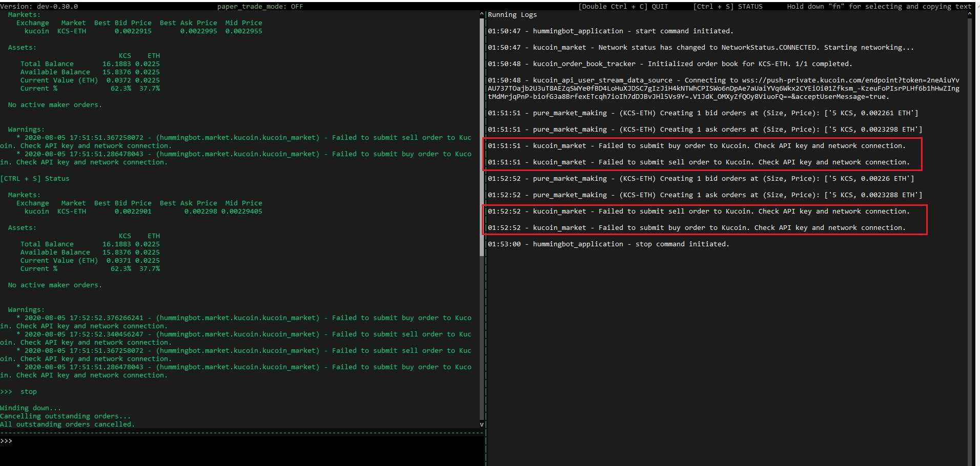Click the NetworkStatus.CONNECTED log line
The image size is (980, 466).
click(701, 48)
